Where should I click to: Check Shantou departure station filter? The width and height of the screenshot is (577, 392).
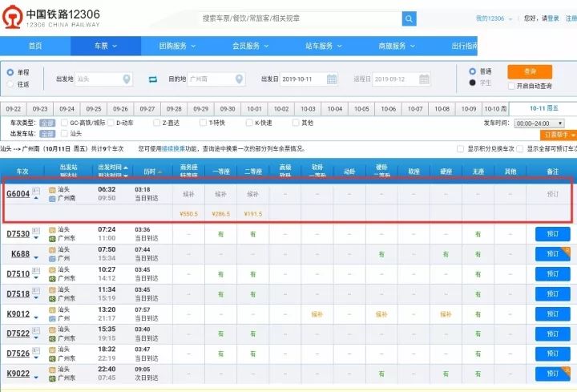(64, 134)
